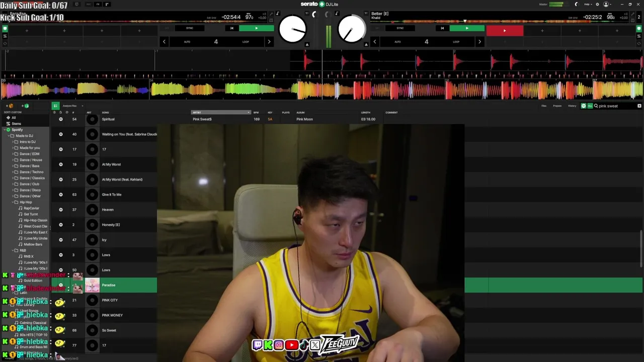
Task: Activate the 4-beat auto loop on right deck
Action: click(426, 42)
